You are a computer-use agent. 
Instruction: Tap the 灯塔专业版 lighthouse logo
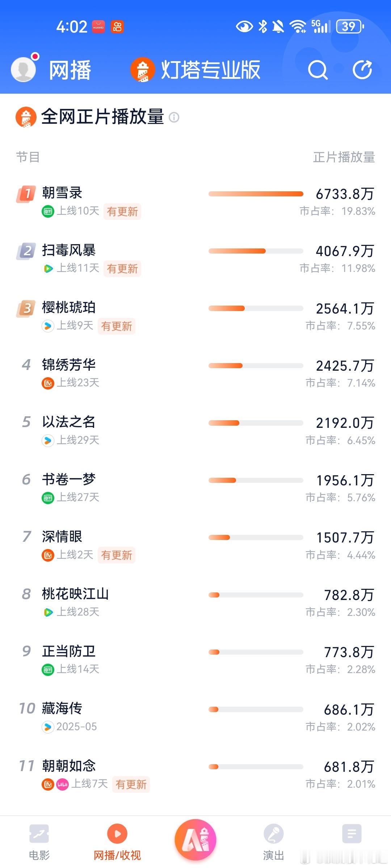pyautogui.click(x=143, y=70)
